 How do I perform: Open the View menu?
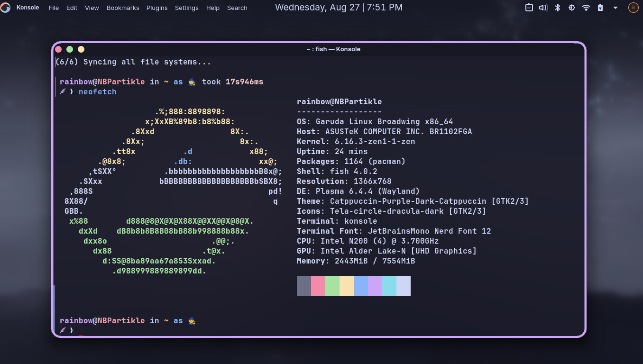[92, 8]
